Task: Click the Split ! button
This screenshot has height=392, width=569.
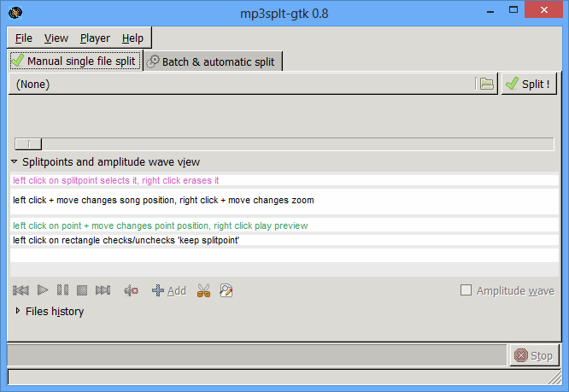Action: point(529,84)
